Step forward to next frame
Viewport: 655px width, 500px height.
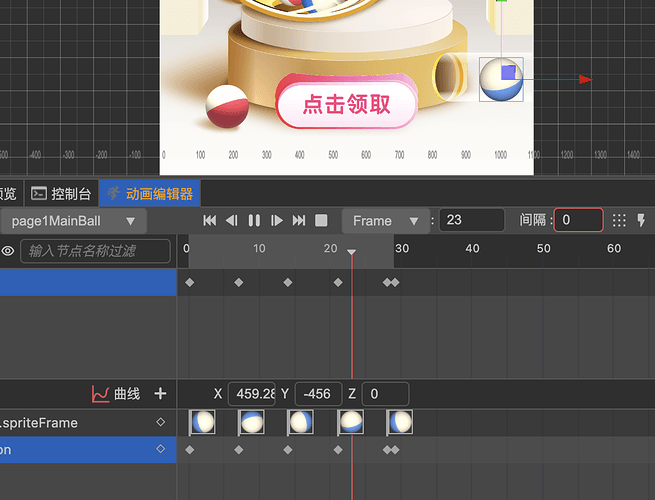coord(277,221)
